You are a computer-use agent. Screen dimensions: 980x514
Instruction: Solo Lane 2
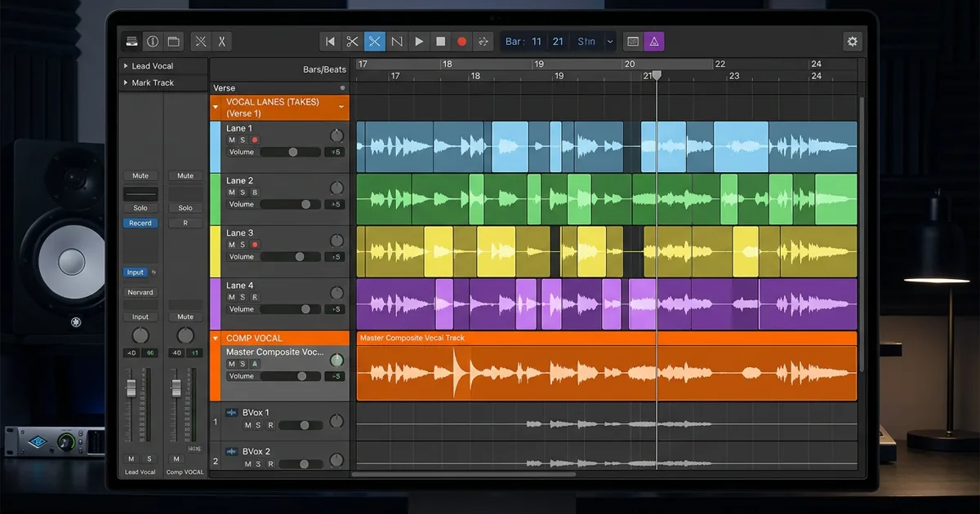pos(243,193)
